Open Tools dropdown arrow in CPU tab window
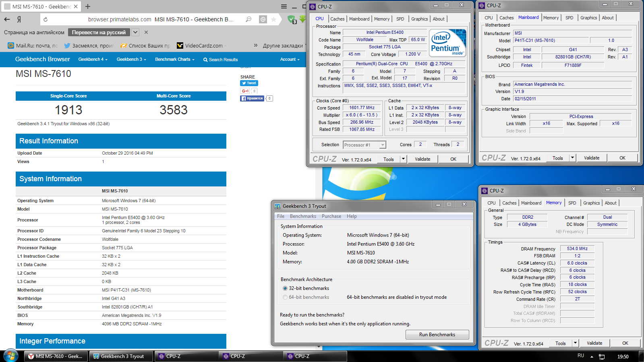Viewport: 644px width, 362px height. tap(403, 159)
